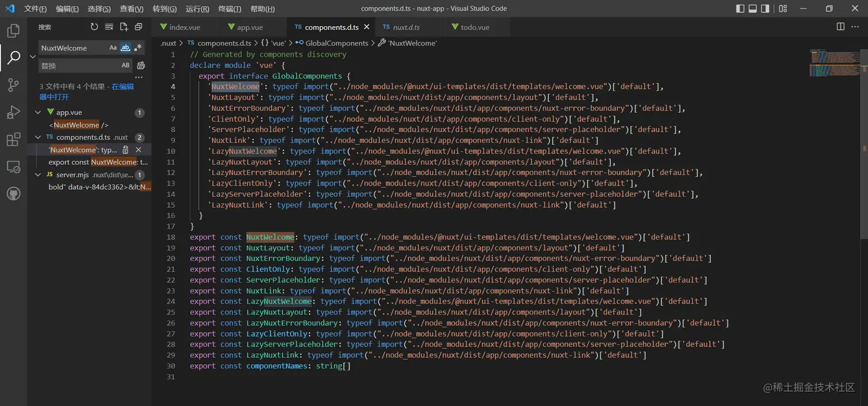Open the editor More Actions menu
868x406 pixels.
[x=855, y=27]
